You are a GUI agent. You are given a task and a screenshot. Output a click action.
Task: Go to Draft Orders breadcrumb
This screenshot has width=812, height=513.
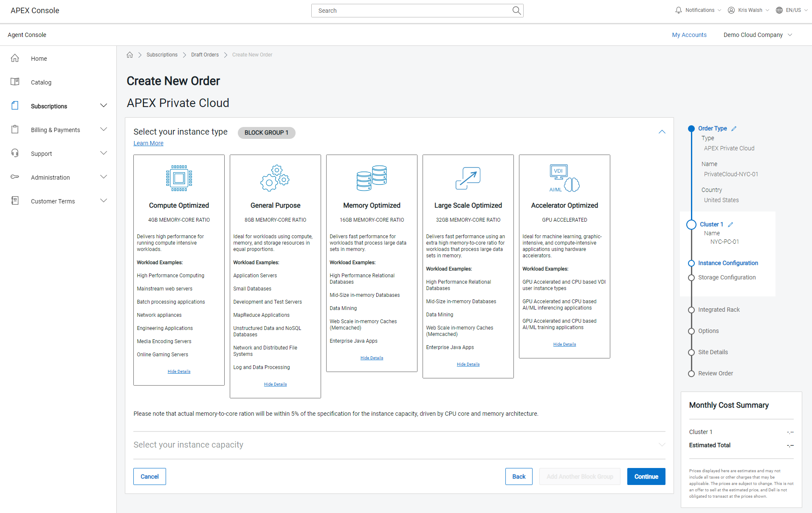coord(205,55)
